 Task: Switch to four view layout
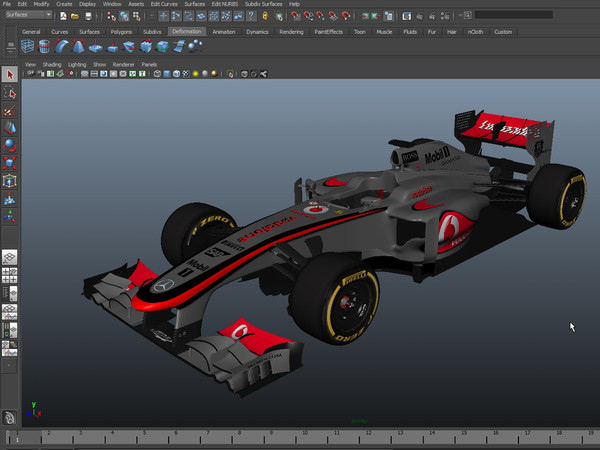pyautogui.click(x=10, y=276)
